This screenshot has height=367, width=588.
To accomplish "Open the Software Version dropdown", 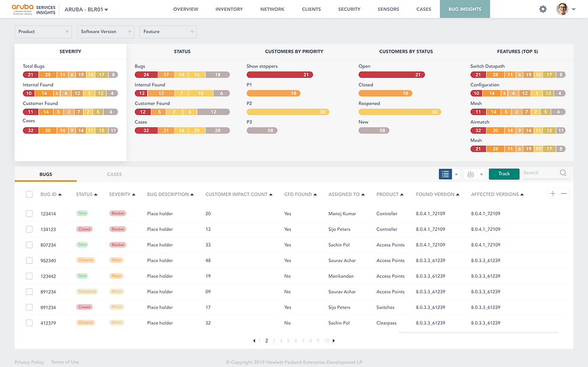I will tap(106, 32).
